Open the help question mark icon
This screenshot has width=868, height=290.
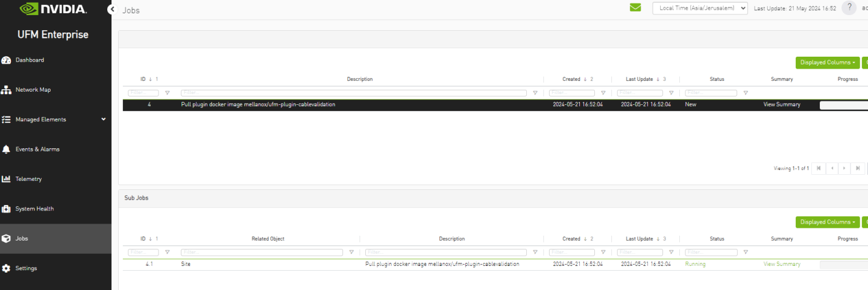849,8
